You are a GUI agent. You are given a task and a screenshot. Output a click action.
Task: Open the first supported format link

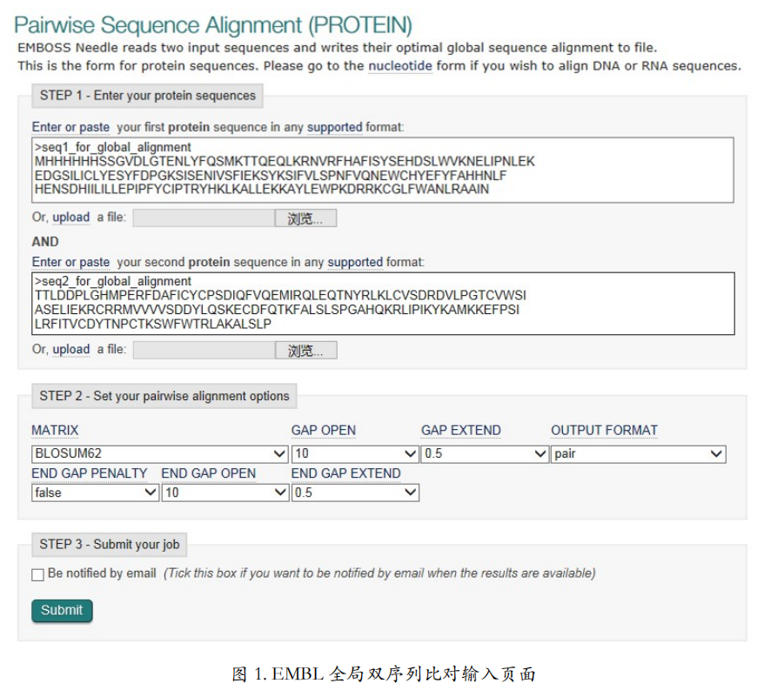pos(334,127)
